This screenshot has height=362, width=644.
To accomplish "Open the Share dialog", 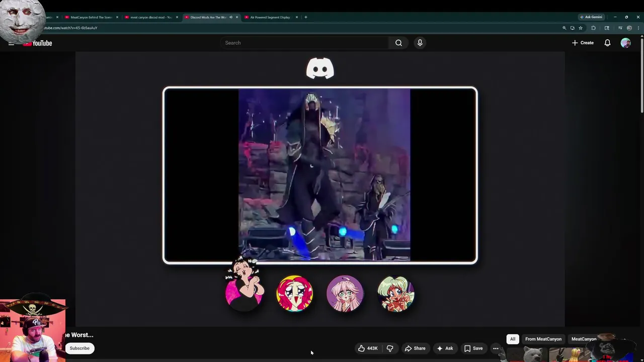I will coord(415,348).
